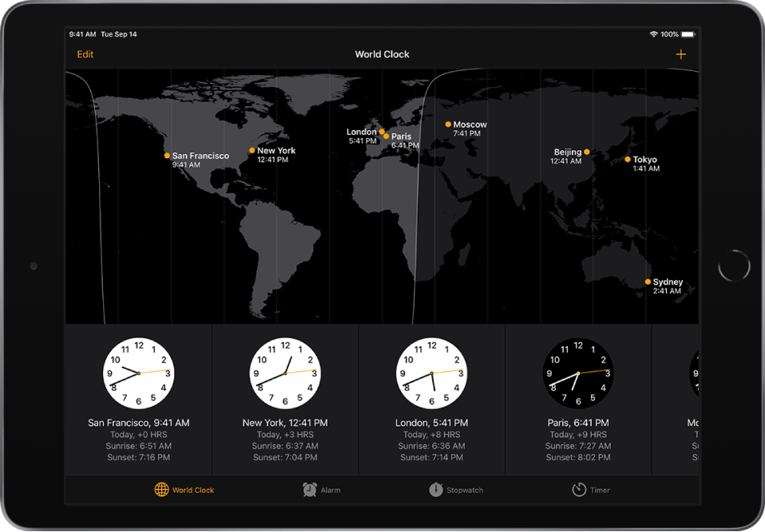Select the Sydney marker on the map
Viewport: 765px width, 532px height.
(x=647, y=281)
